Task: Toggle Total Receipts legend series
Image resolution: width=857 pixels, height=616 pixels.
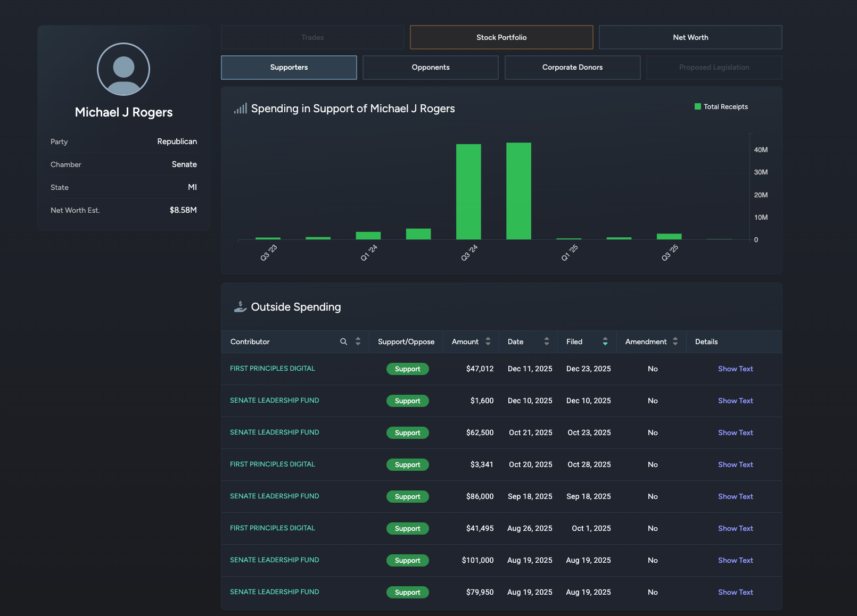Action: point(721,107)
